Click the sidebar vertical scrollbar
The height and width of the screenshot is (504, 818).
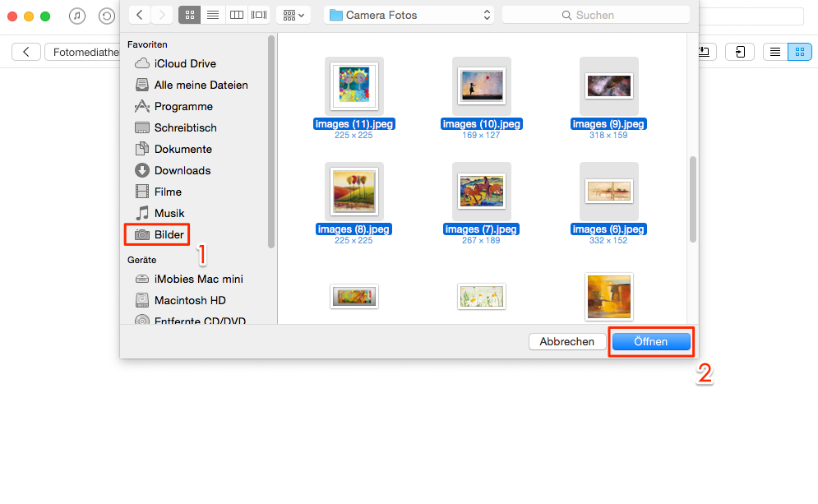270,142
